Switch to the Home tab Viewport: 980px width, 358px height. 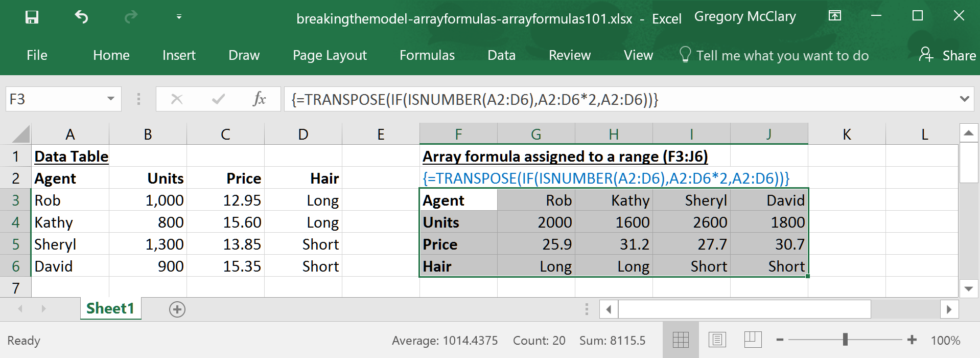pos(111,55)
